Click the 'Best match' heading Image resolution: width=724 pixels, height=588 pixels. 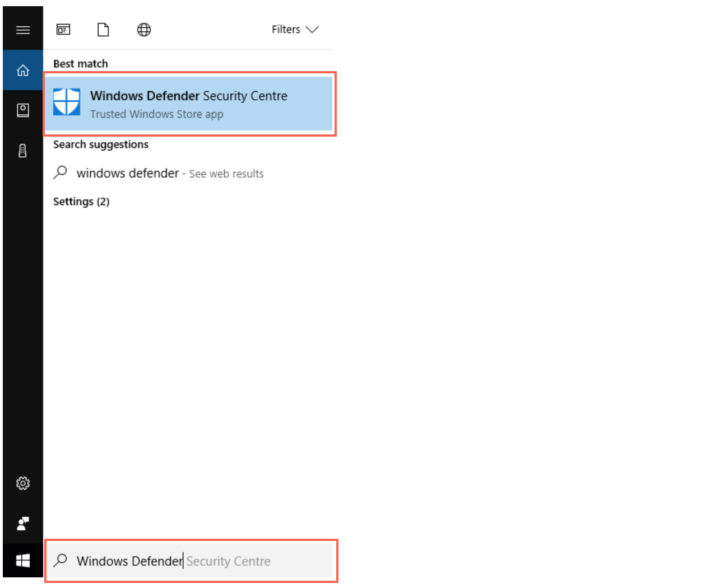click(81, 64)
